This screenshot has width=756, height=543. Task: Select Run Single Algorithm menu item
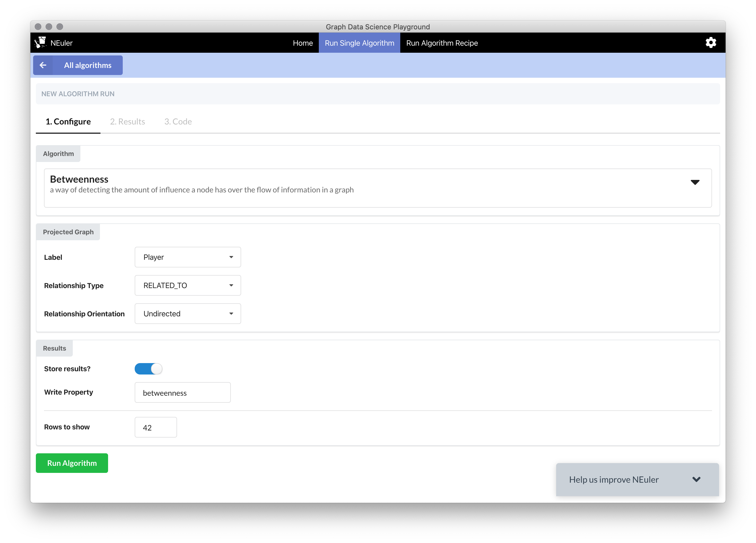359,43
